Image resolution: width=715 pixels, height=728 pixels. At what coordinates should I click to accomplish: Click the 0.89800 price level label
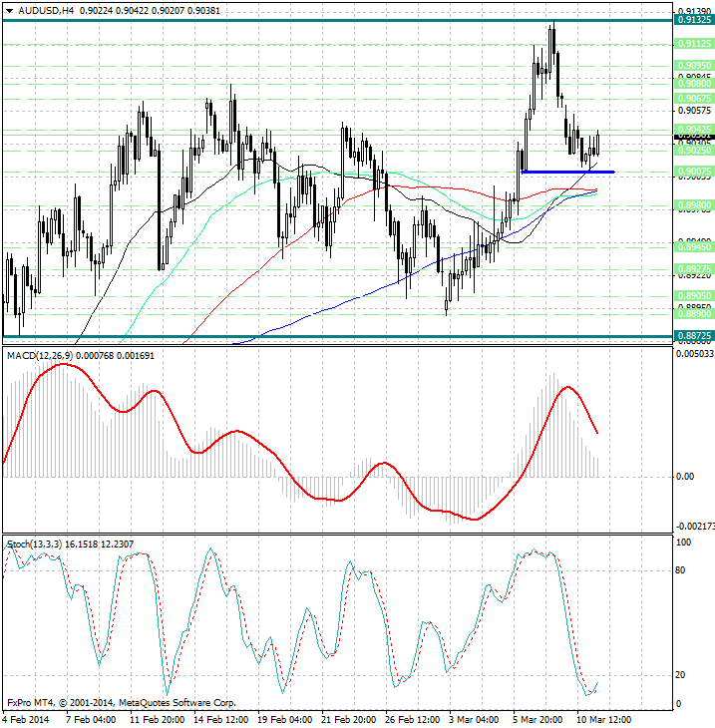tap(693, 203)
